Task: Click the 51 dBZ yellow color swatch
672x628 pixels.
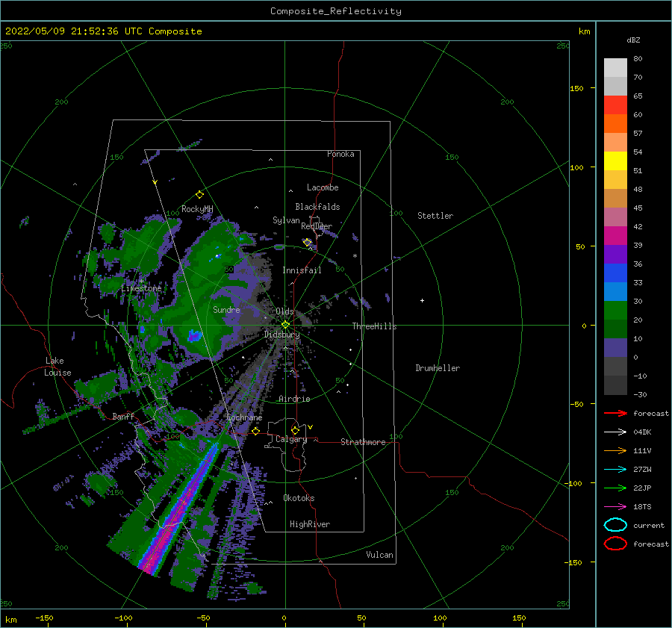Action: [615, 161]
